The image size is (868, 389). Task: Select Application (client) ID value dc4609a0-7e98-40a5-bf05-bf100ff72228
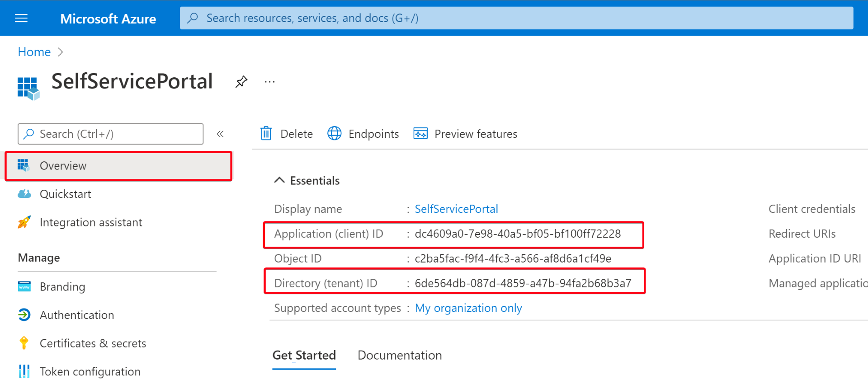518,234
